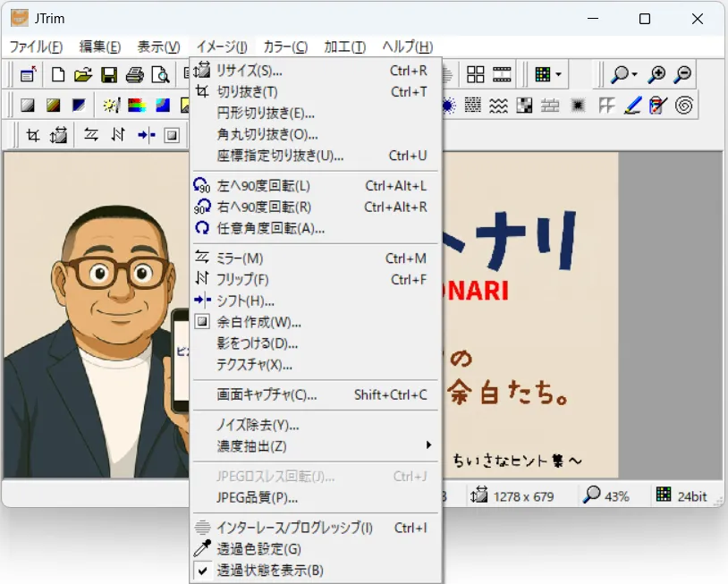Select リサイズ(S)... from the menu
The image size is (728, 584).
[x=250, y=71]
